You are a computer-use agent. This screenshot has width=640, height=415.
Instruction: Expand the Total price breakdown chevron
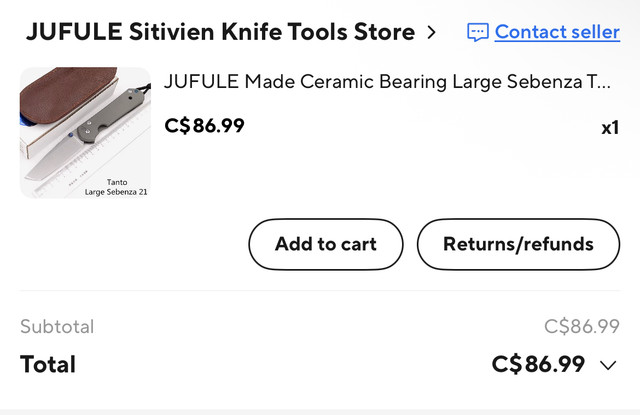[608, 365]
